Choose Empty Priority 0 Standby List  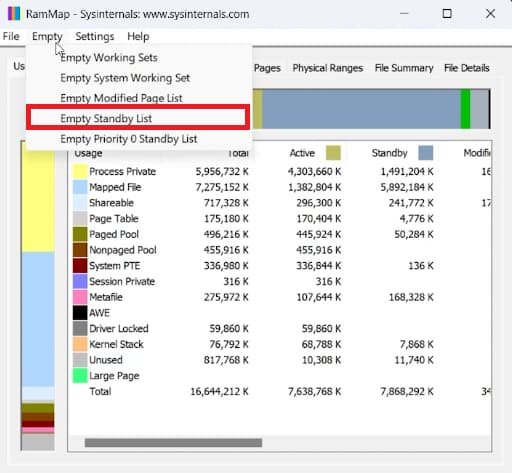point(128,139)
